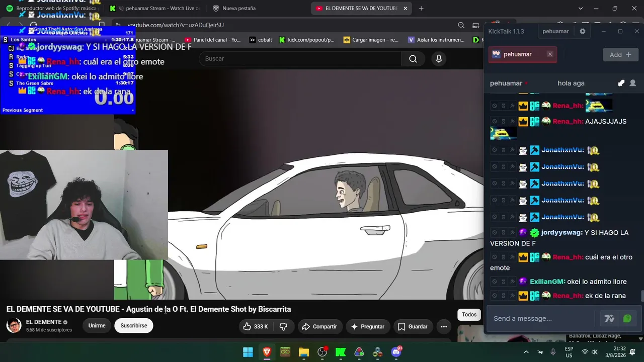This screenshot has height=362, width=644.
Task: Open KickTalk settings gear
Action: coord(583,31)
